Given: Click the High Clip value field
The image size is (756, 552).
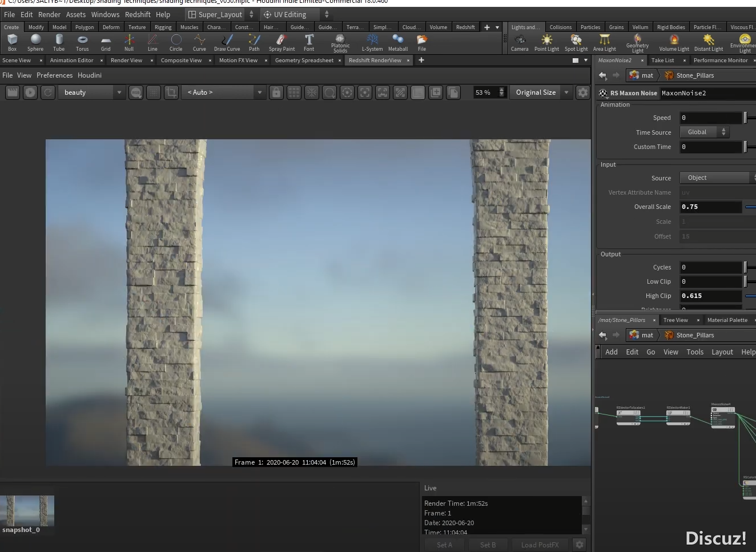Looking at the screenshot, I should [711, 296].
